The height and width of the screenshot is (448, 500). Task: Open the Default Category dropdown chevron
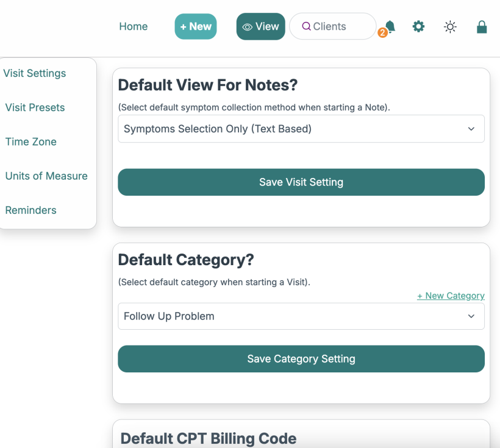coord(471,316)
